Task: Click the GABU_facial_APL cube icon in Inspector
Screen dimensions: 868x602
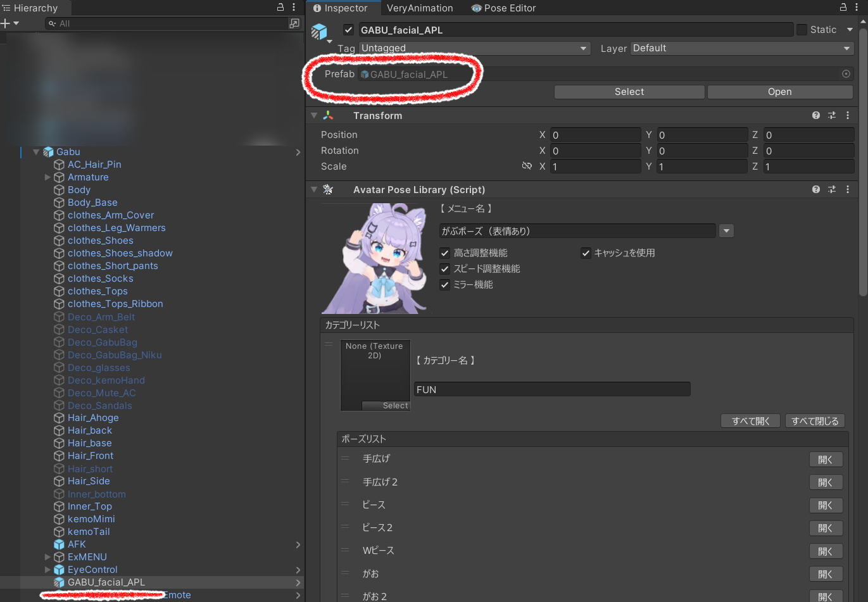Action: pos(320,31)
